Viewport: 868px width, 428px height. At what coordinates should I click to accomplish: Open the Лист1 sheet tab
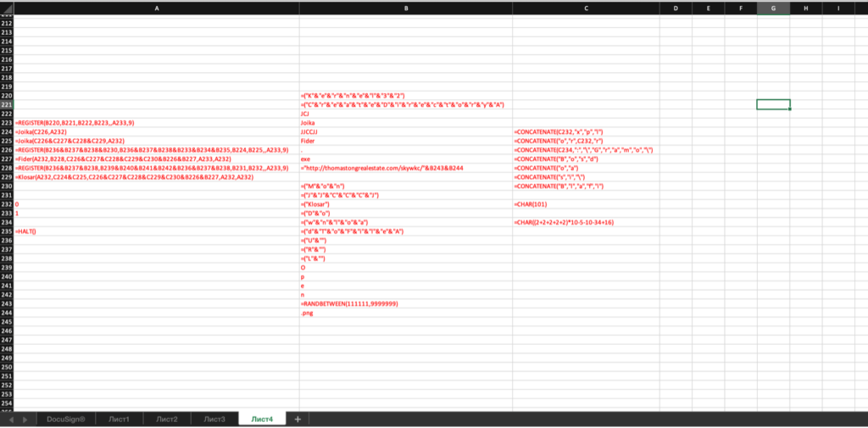coord(119,419)
